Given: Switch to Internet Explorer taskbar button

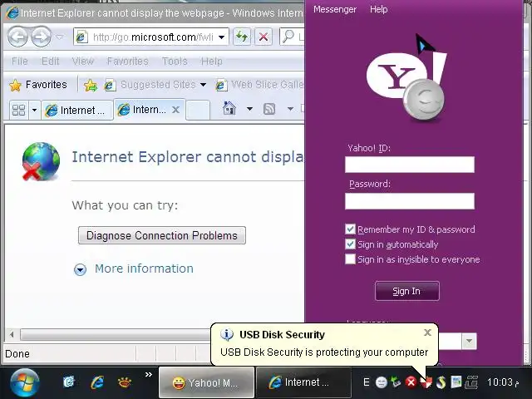Looking at the screenshot, I should (x=303, y=383).
